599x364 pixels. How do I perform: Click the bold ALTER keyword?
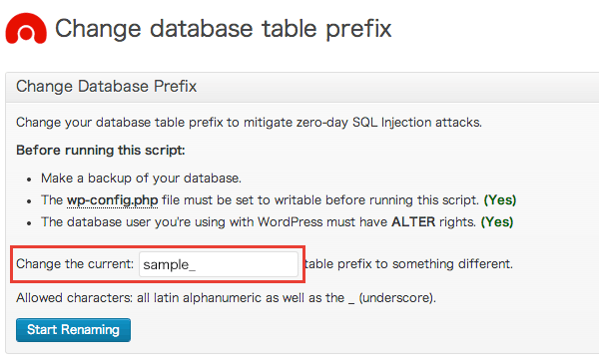point(413,222)
